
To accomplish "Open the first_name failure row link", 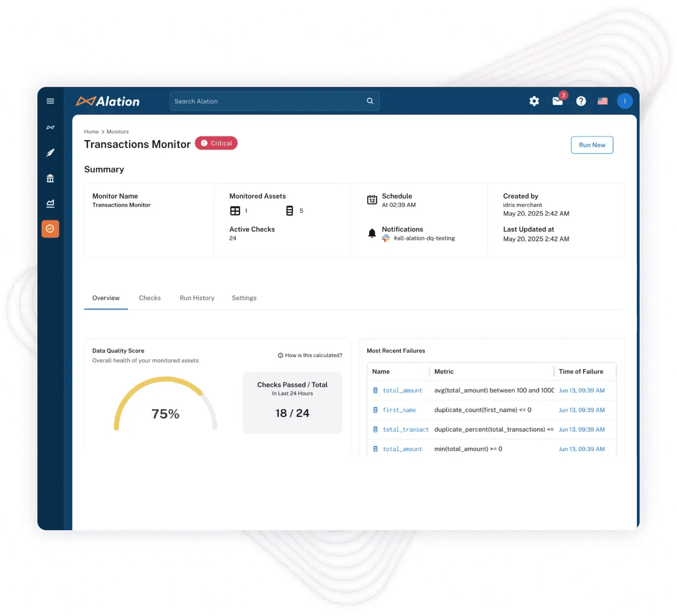I will [399, 410].
